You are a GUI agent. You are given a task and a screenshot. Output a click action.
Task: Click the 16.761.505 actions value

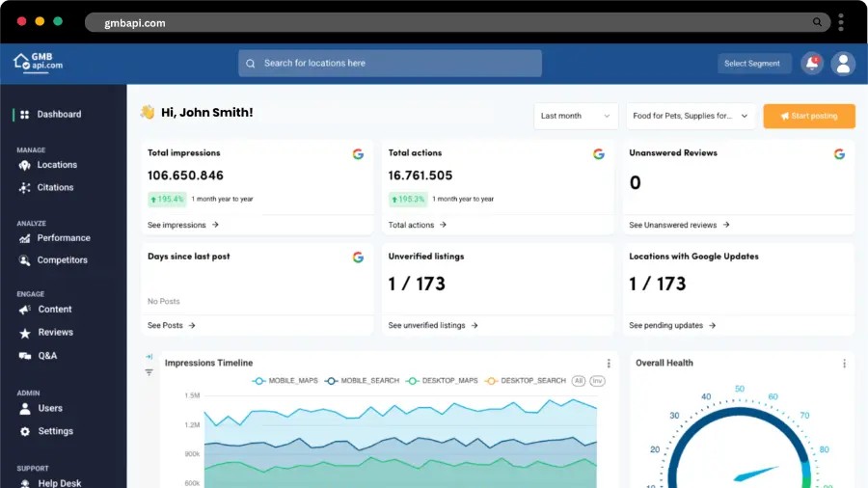tap(420, 176)
